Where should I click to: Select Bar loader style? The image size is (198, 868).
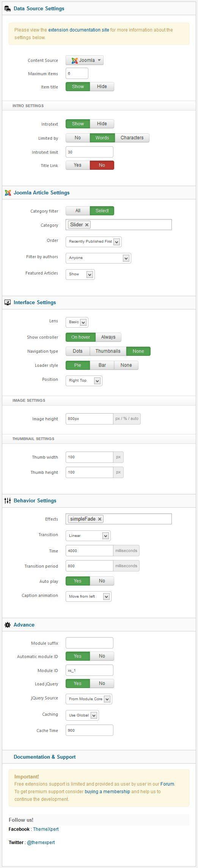point(102,365)
